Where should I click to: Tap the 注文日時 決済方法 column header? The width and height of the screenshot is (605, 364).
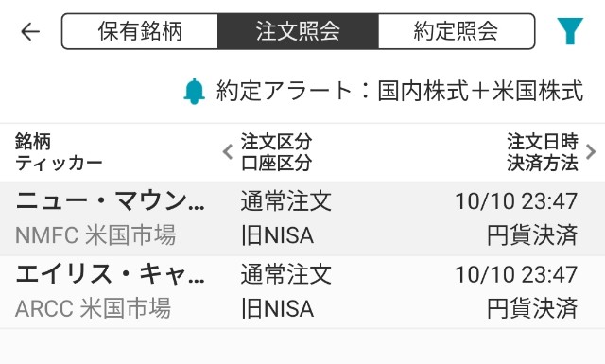[x=543, y=152]
